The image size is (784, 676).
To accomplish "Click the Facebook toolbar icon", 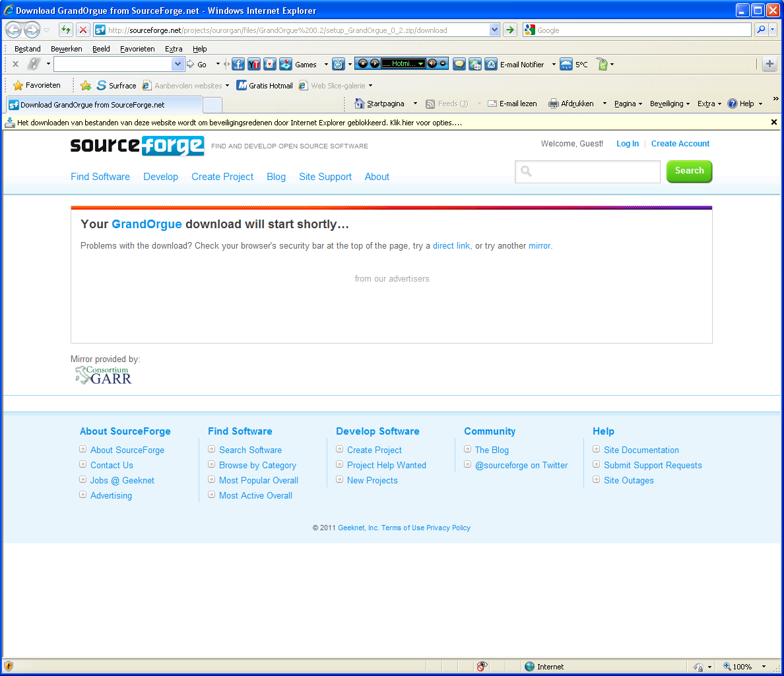I will (x=238, y=64).
